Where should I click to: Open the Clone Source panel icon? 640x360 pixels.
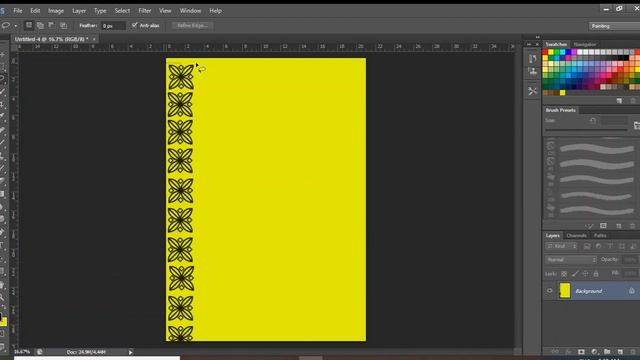[532, 72]
